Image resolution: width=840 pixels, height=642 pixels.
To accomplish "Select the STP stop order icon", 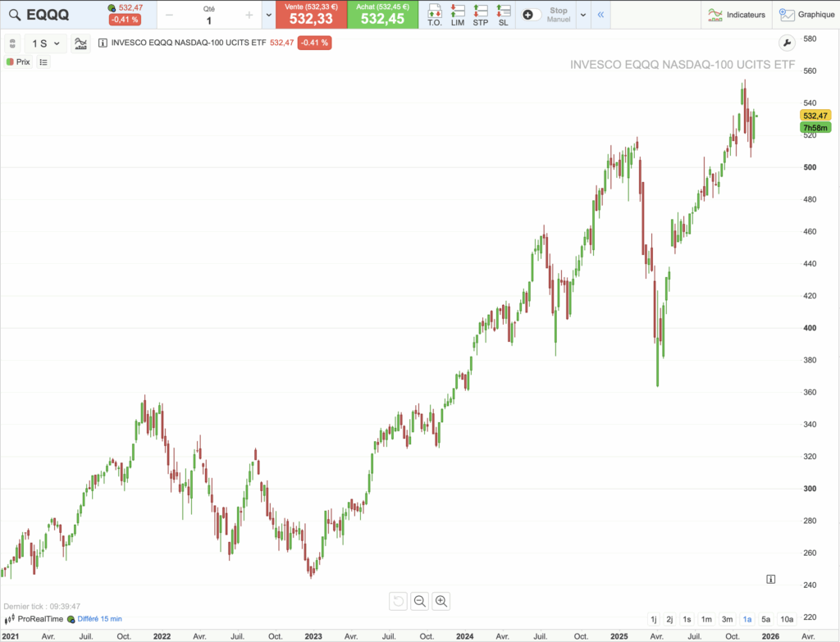I will pos(482,14).
